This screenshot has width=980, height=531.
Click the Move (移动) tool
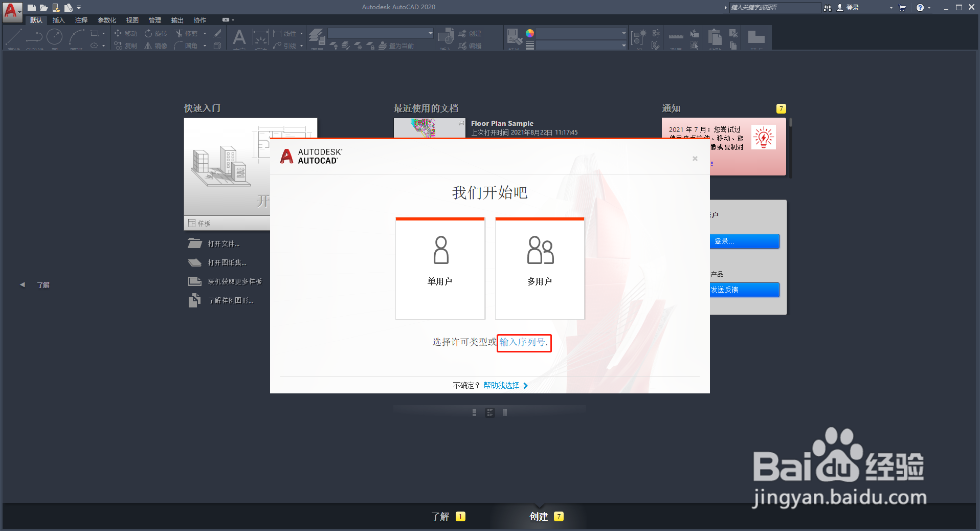(125, 33)
